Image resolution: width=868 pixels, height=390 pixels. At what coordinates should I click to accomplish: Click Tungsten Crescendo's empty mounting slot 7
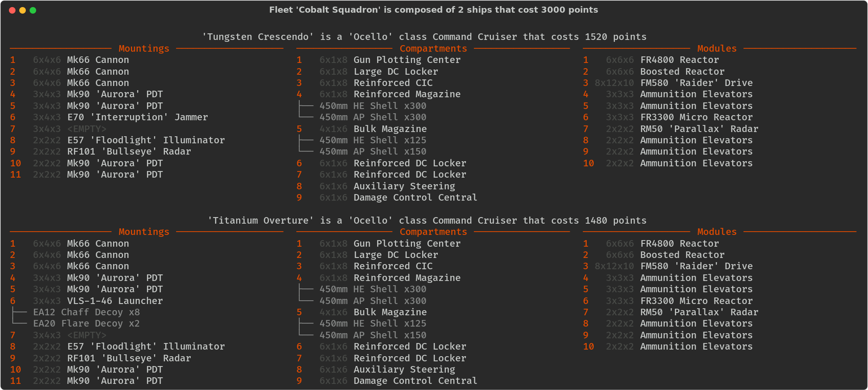[86, 129]
